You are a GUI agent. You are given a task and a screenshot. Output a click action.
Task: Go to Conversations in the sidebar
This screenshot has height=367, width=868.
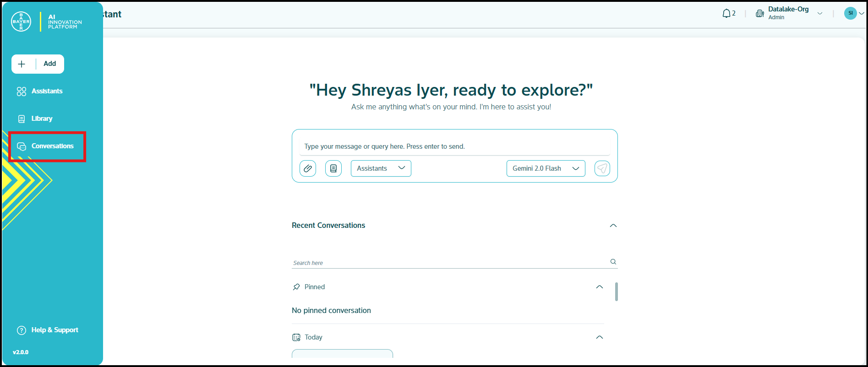pyautogui.click(x=52, y=146)
